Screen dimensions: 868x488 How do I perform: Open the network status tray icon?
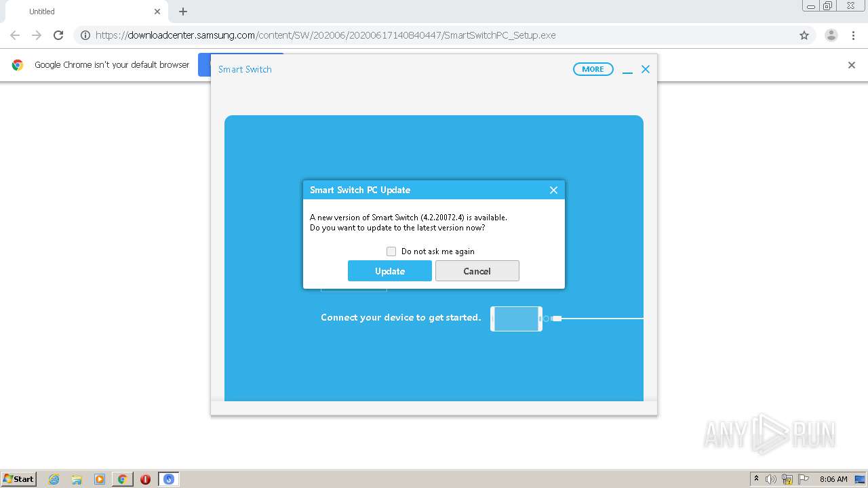(x=787, y=479)
